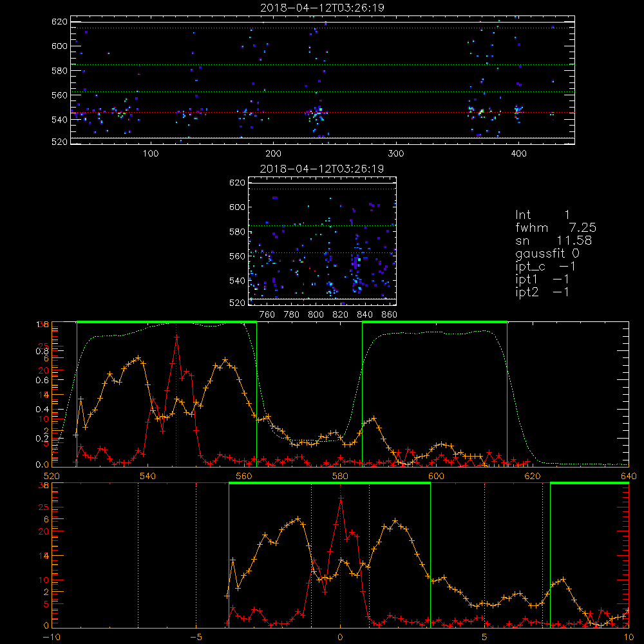Click white y-axis label '0.4' on profile plot

coord(43,410)
